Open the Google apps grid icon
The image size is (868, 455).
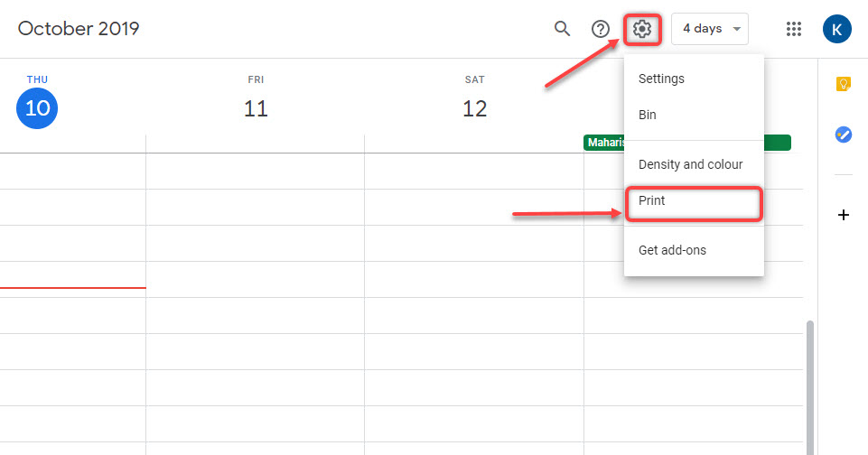(x=794, y=29)
